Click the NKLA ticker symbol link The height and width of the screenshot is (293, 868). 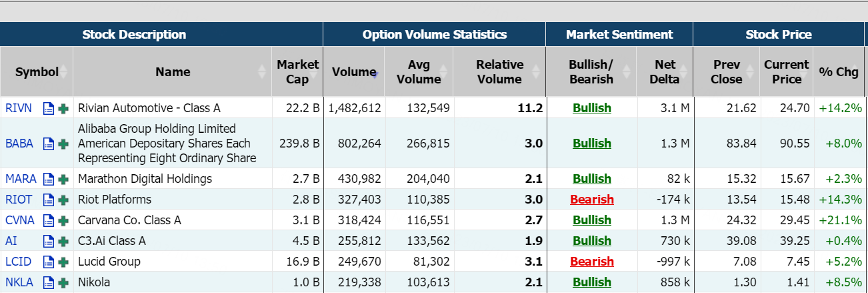click(x=19, y=282)
